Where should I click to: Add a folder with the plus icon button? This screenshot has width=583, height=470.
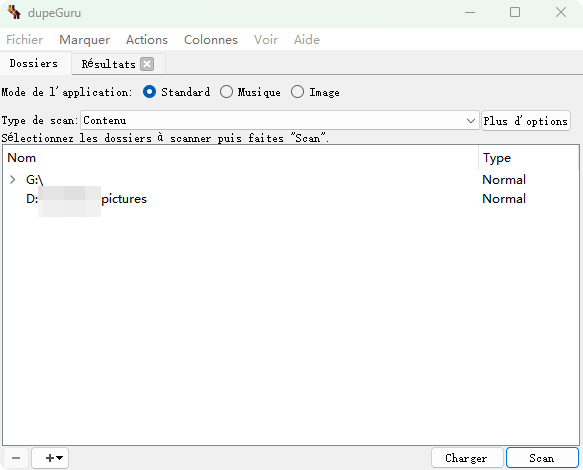point(50,458)
